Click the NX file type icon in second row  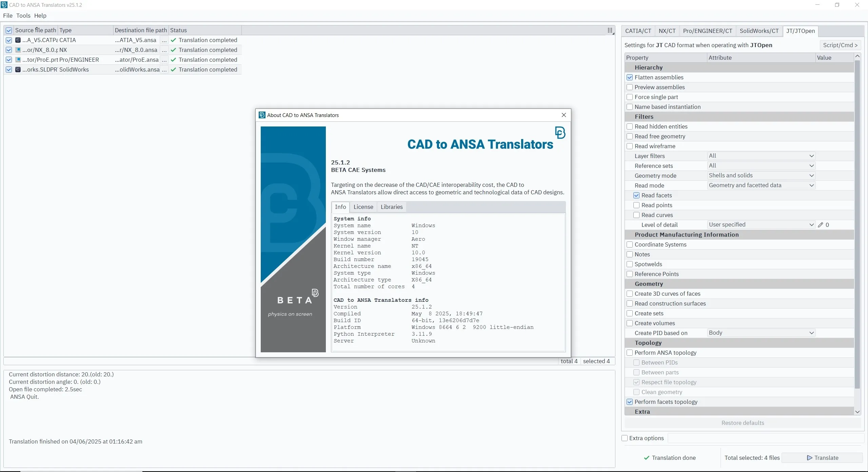click(x=18, y=50)
